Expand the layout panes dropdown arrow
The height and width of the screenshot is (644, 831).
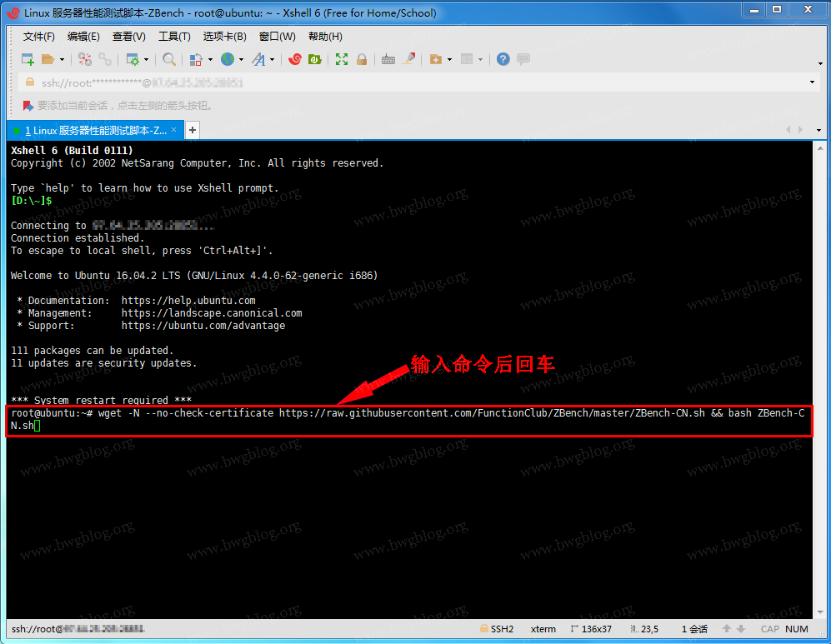pyautogui.click(x=481, y=59)
